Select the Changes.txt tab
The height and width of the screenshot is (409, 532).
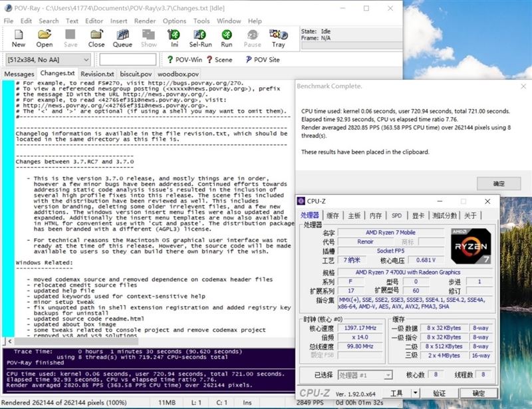(x=57, y=73)
